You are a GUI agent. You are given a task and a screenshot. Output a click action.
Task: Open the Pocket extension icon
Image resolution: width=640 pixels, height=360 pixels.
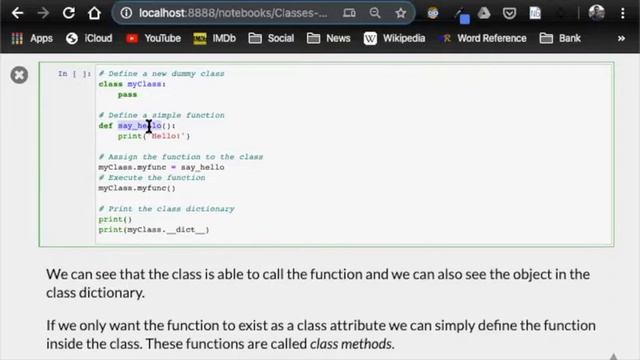[x=509, y=13]
